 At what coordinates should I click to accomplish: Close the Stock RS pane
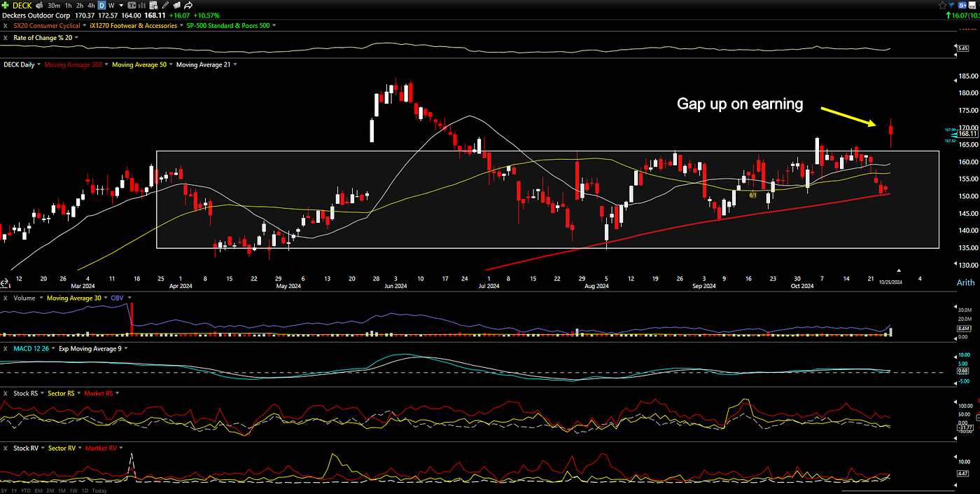pyautogui.click(x=5, y=394)
